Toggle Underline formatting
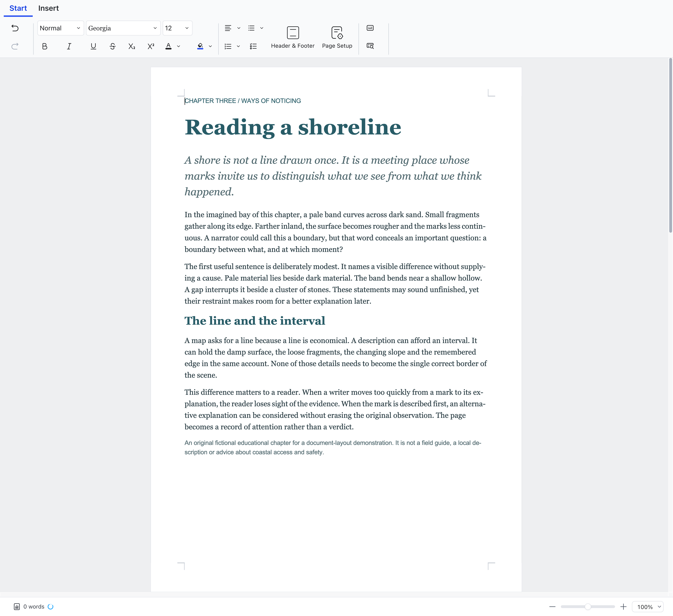The width and height of the screenshot is (673, 616). tap(93, 46)
